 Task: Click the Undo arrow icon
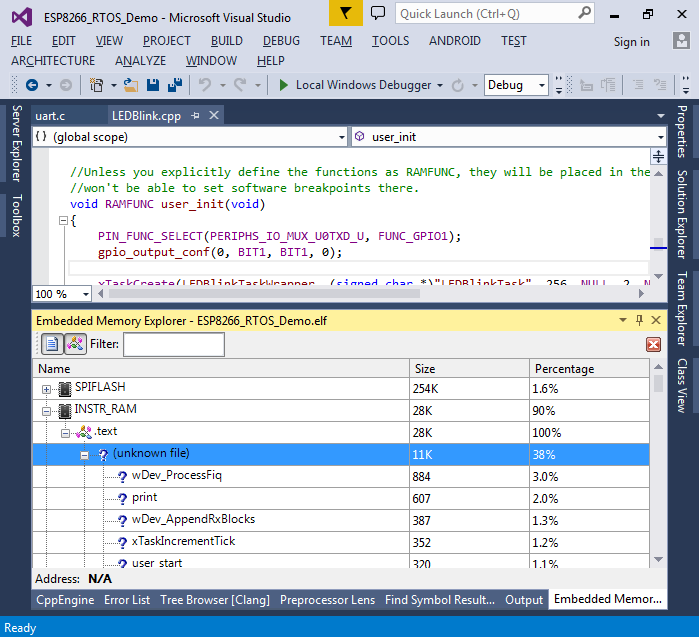pos(205,85)
